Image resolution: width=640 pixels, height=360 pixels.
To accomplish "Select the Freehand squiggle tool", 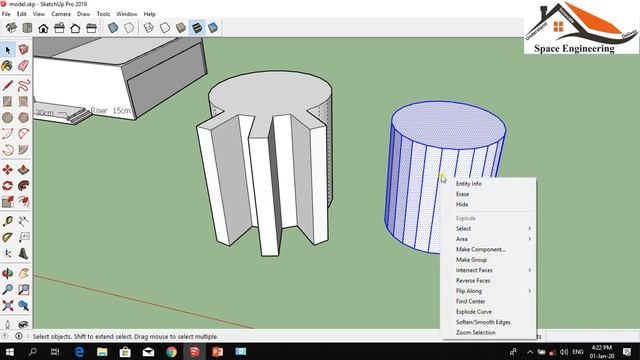I will [23, 85].
